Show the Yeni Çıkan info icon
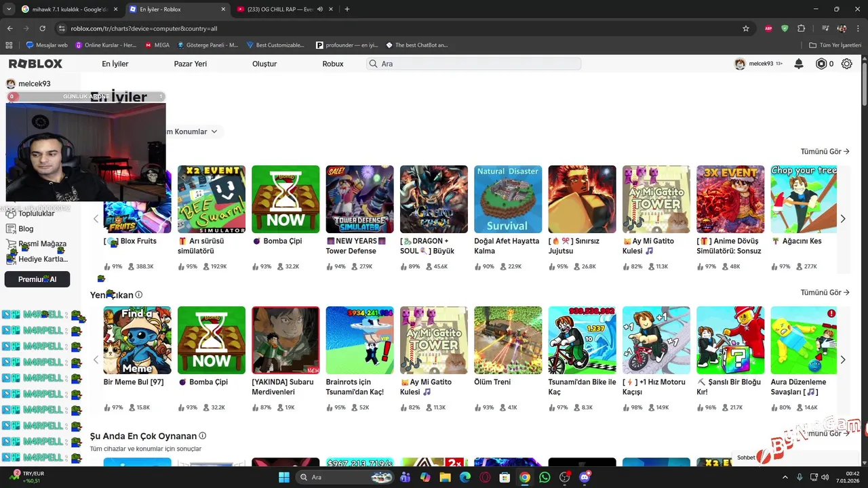Image resolution: width=868 pixels, height=488 pixels. tap(139, 295)
